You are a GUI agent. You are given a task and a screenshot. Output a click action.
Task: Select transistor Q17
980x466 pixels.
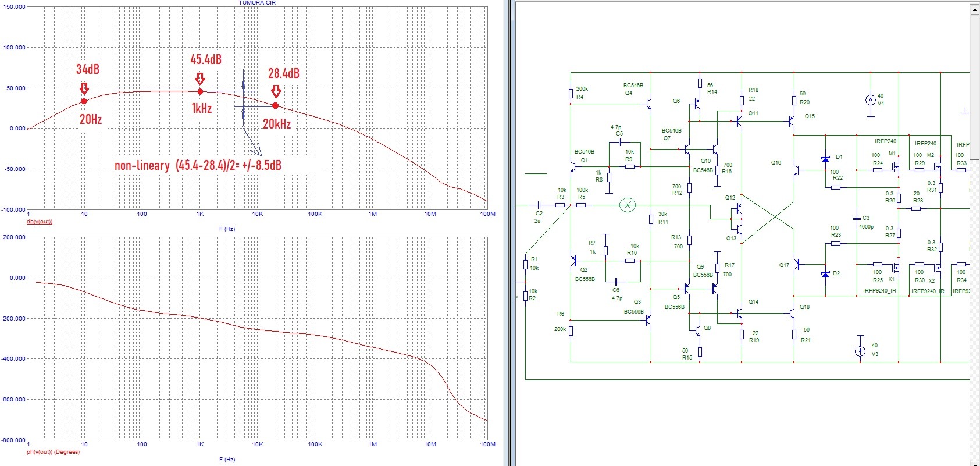click(797, 265)
